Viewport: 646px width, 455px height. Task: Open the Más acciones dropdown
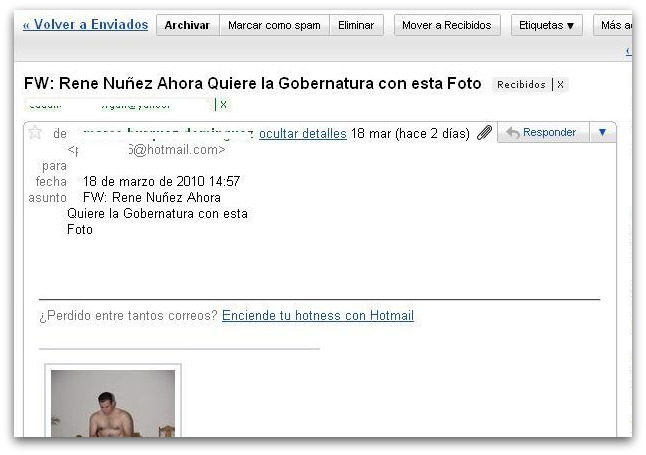click(x=613, y=25)
